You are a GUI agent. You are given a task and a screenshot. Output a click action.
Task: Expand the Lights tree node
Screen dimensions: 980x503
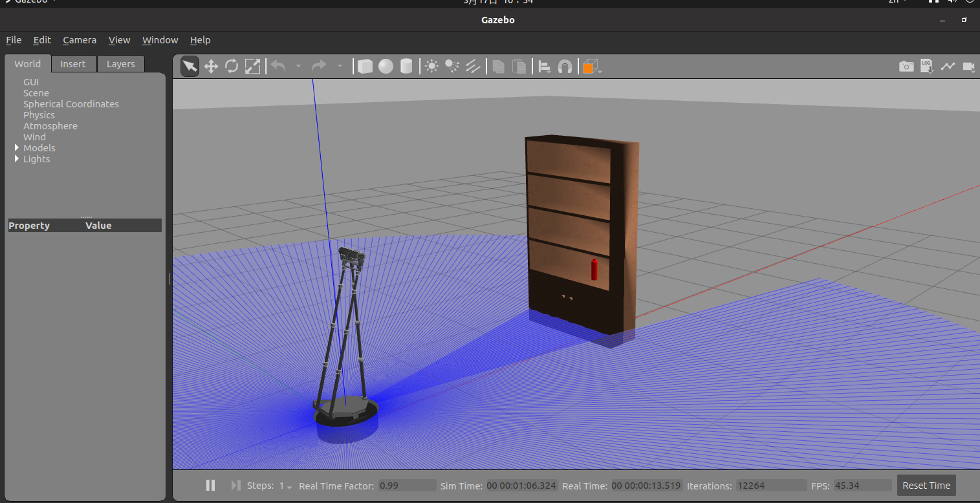click(17, 159)
